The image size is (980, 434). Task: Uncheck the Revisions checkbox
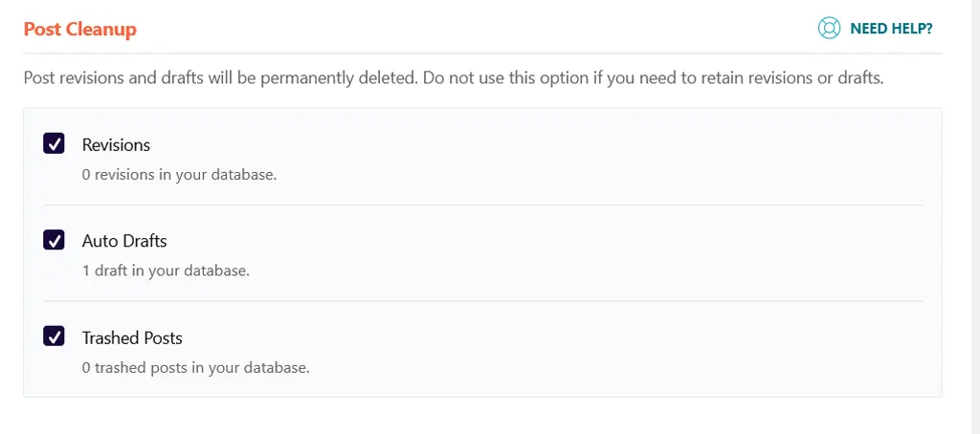coord(54,144)
